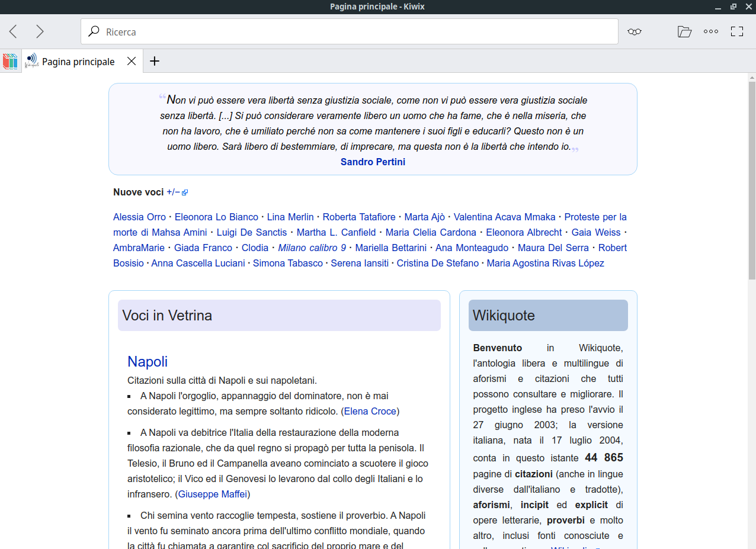Open the Lina Merlin article
Screen dimensions: 756x549
(290, 217)
